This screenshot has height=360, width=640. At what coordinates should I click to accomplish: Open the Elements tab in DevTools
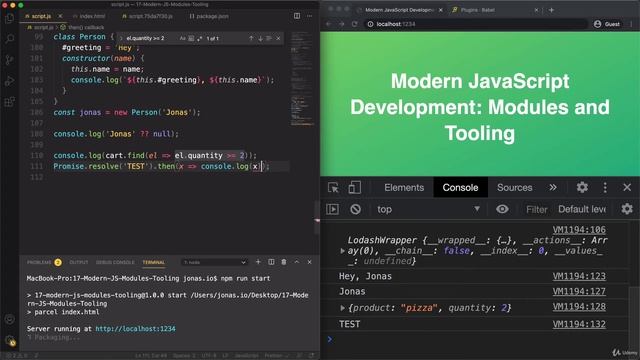[x=404, y=188]
